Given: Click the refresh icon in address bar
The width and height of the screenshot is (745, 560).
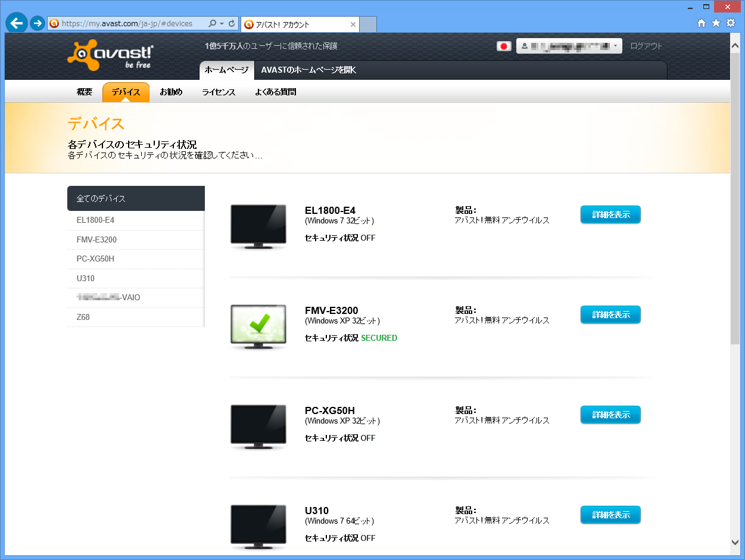Looking at the screenshot, I should click(x=232, y=24).
